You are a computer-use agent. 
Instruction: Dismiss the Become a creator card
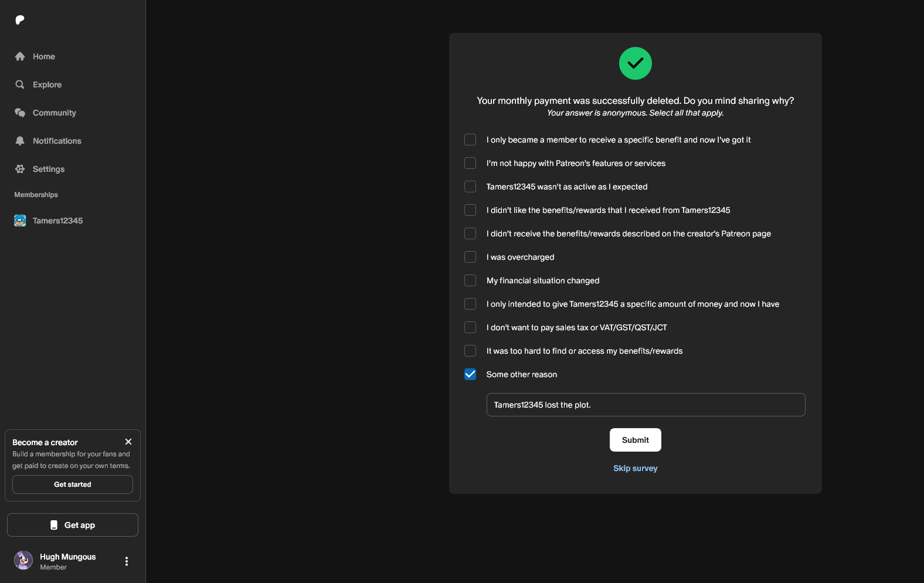pyautogui.click(x=128, y=442)
